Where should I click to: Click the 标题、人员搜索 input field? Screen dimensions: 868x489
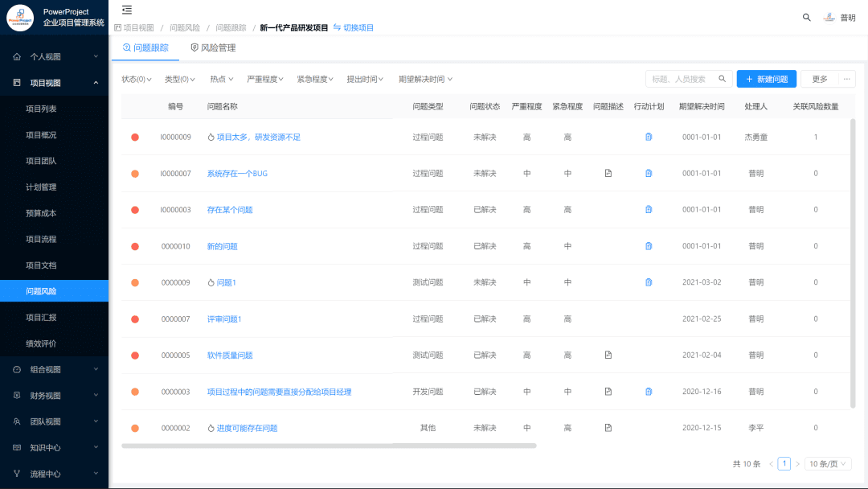click(x=683, y=78)
